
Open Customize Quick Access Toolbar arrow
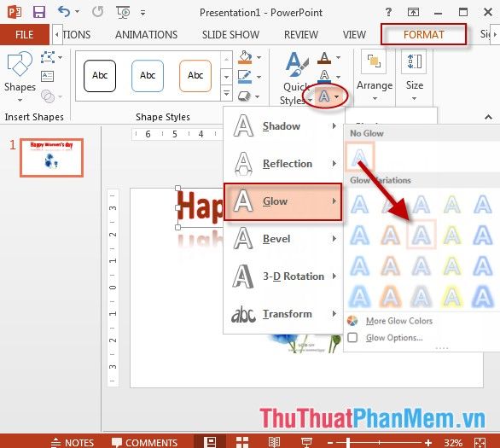click(x=142, y=13)
